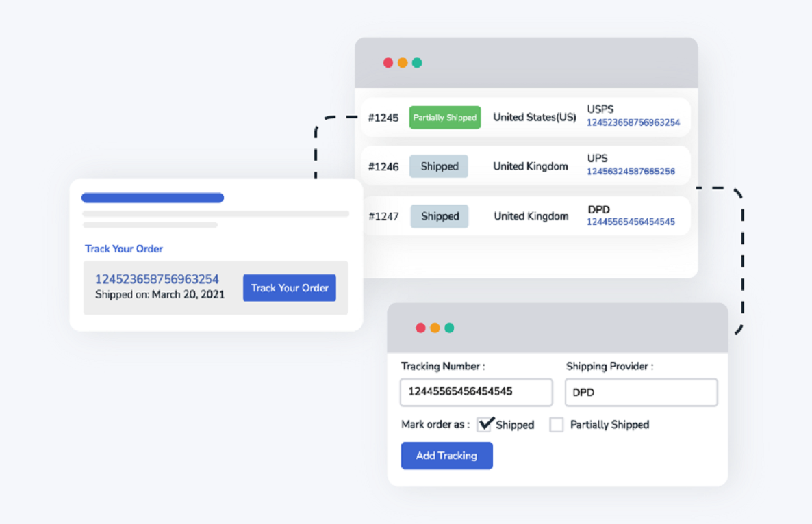Select the Shipped badge on order #1246
The height and width of the screenshot is (524, 812).
pyautogui.click(x=438, y=166)
